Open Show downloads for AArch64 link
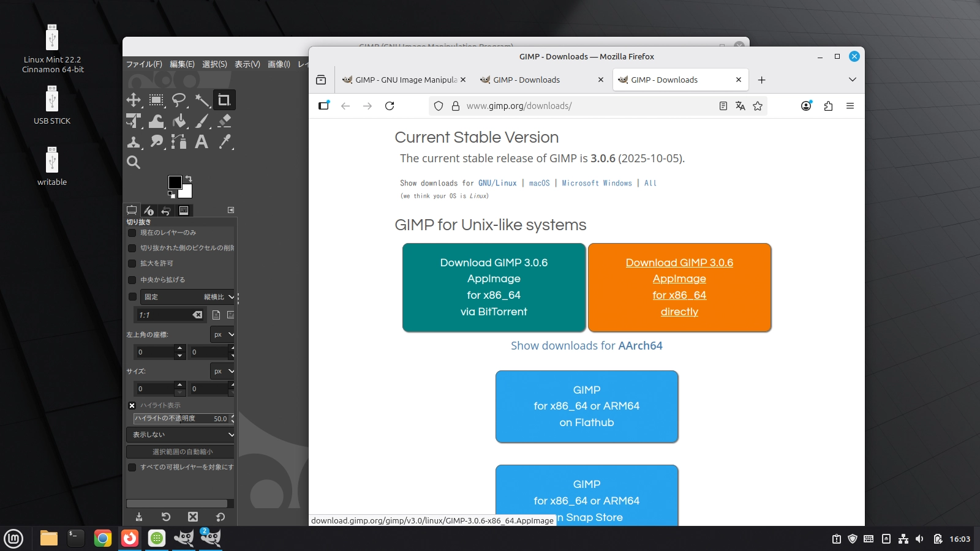The width and height of the screenshot is (980, 551). click(587, 346)
